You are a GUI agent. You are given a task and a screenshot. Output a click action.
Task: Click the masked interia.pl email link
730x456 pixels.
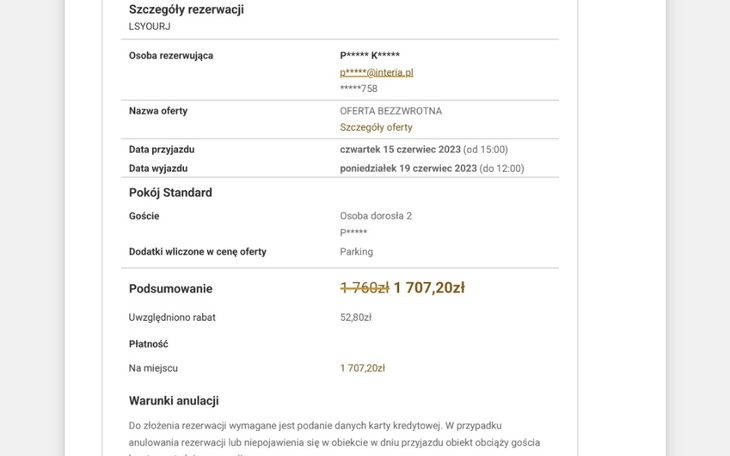point(376,72)
